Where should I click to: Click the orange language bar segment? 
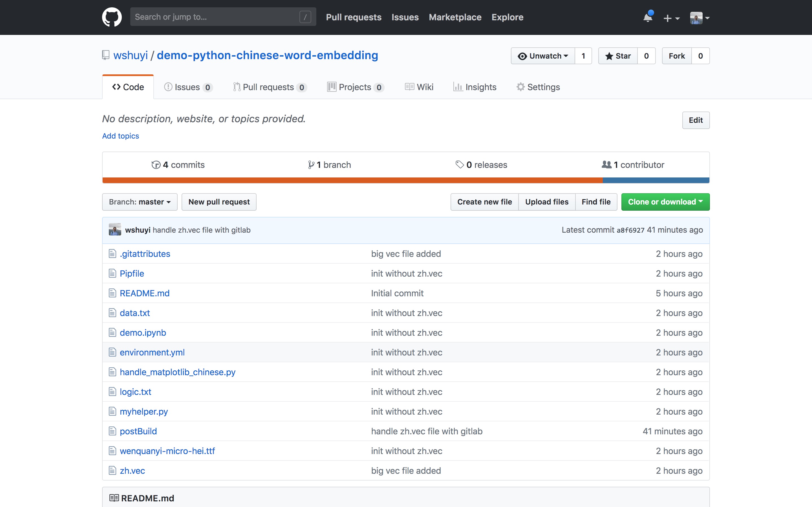coord(352,180)
